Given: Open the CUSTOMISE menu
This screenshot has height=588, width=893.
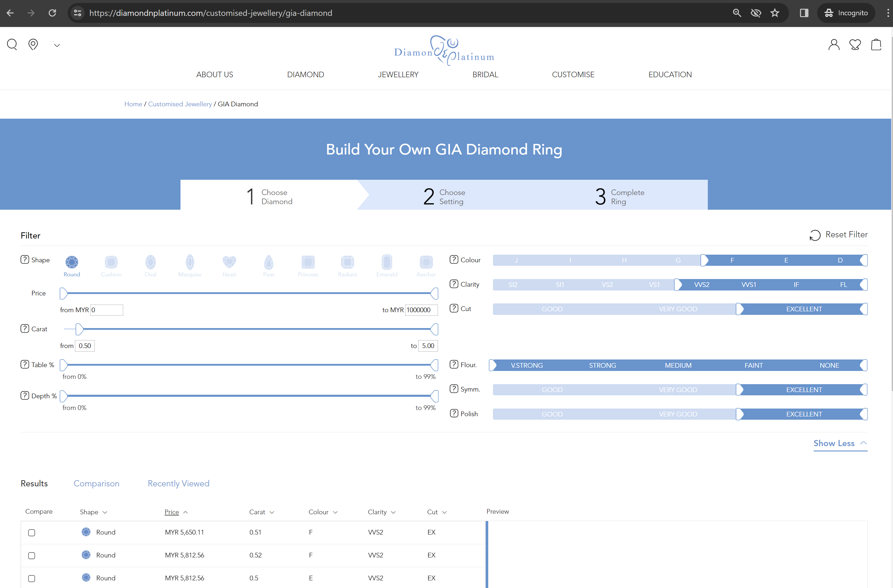Looking at the screenshot, I should (573, 75).
